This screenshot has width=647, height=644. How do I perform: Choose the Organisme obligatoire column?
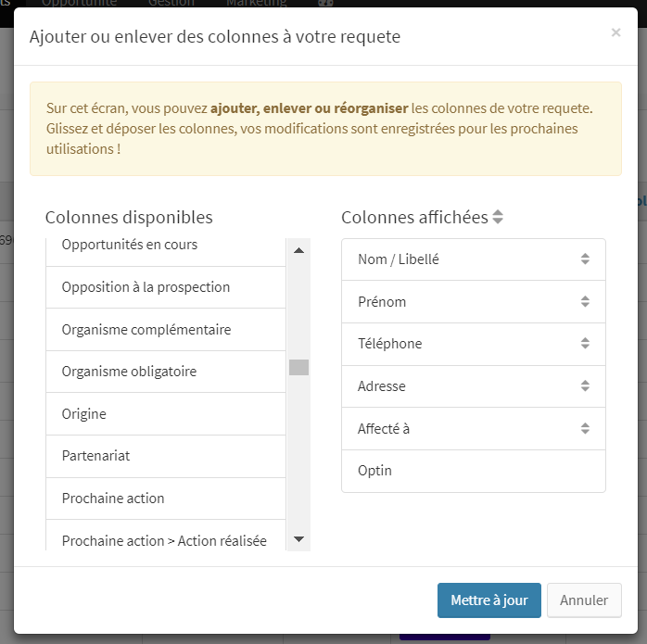pyautogui.click(x=166, y=372)
